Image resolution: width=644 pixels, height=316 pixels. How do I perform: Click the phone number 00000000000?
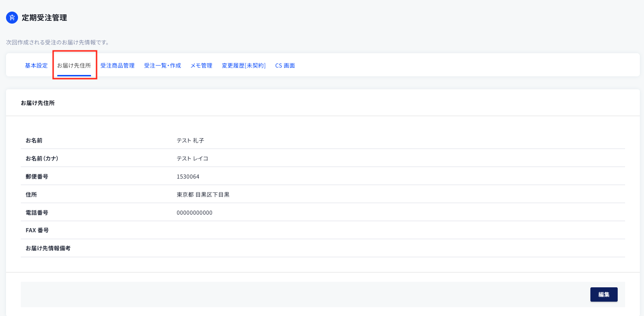[194, 212]
